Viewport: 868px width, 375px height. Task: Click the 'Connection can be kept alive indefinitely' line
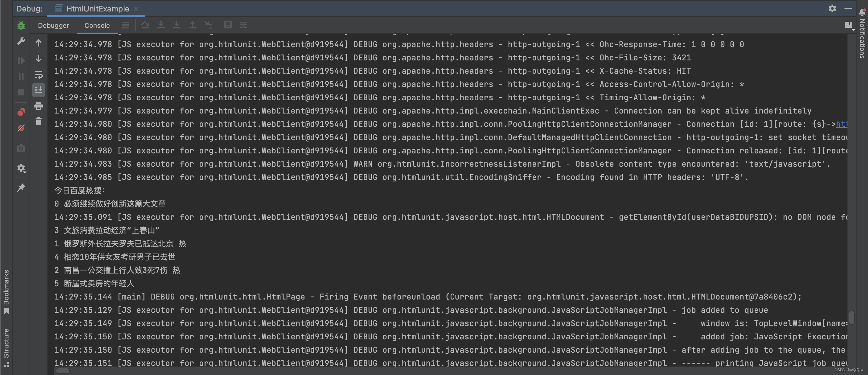[433, 111]
